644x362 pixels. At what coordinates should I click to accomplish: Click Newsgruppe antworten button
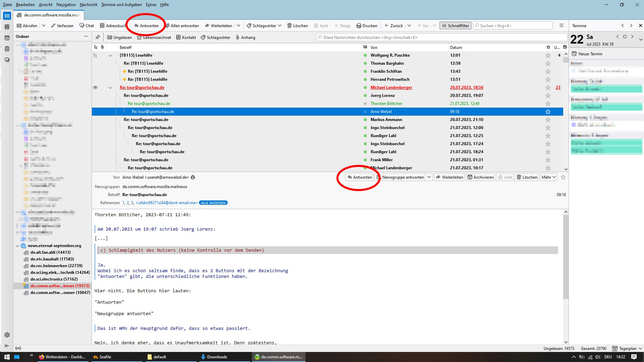(402, 177)
